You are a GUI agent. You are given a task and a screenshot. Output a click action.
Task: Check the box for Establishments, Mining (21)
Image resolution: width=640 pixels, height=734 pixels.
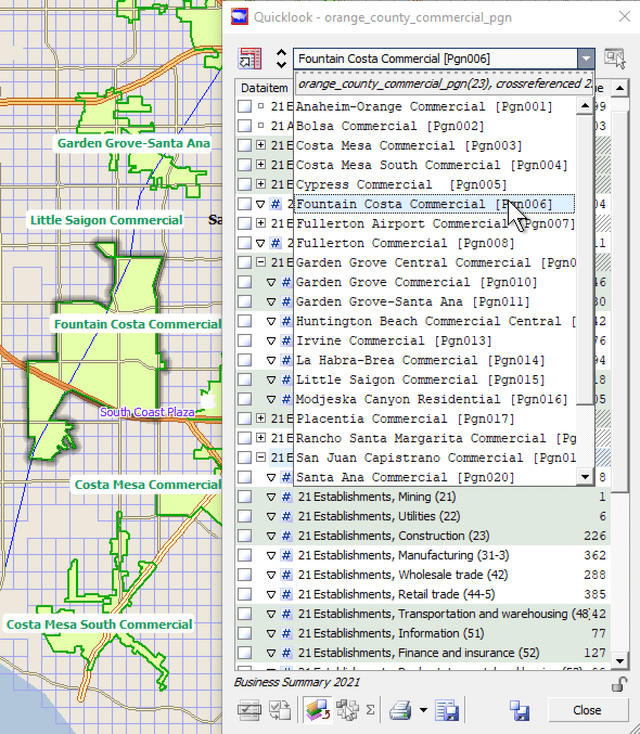[x=245, y=497]
